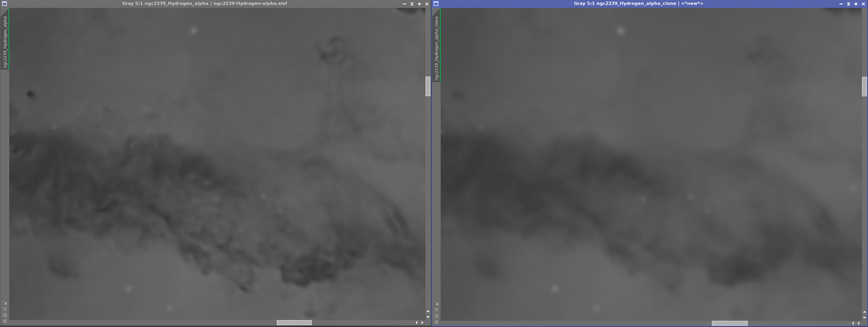Image resolution: width=868 pixels, height=327 pixels.
Task: Click the scroll-up arrow in the original window
Action: [428, 311]
